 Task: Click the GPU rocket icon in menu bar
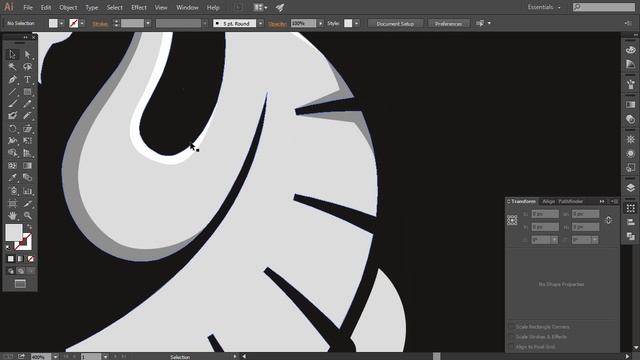click(x=280, y=7)
